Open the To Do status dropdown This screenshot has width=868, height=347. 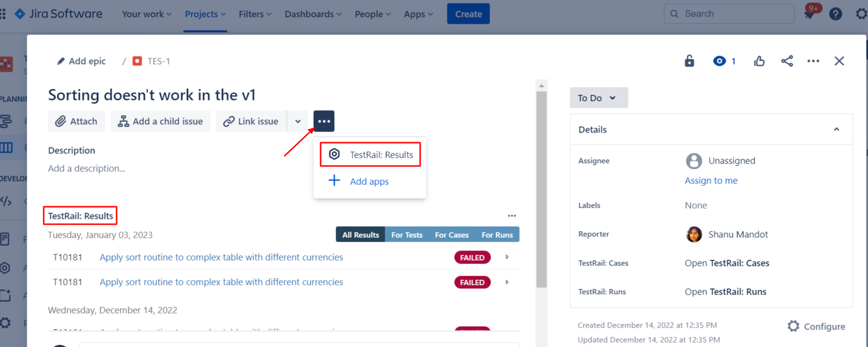598,98
